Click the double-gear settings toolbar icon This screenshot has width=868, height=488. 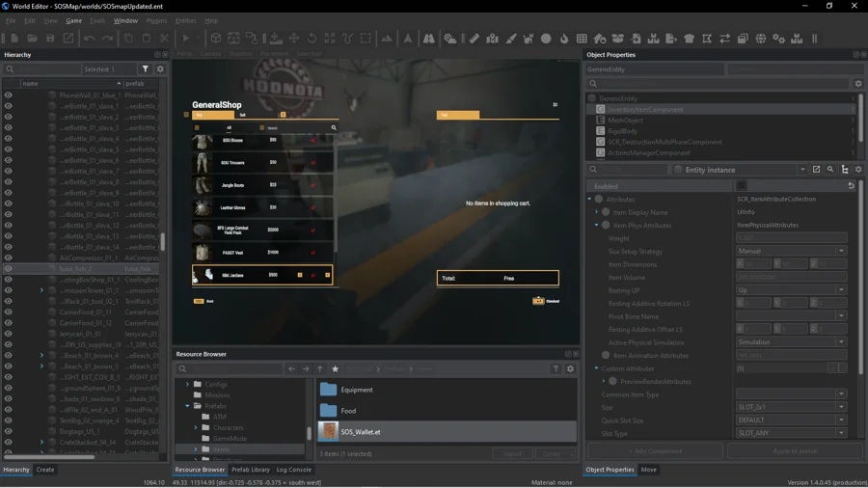[x=779, y=39]
